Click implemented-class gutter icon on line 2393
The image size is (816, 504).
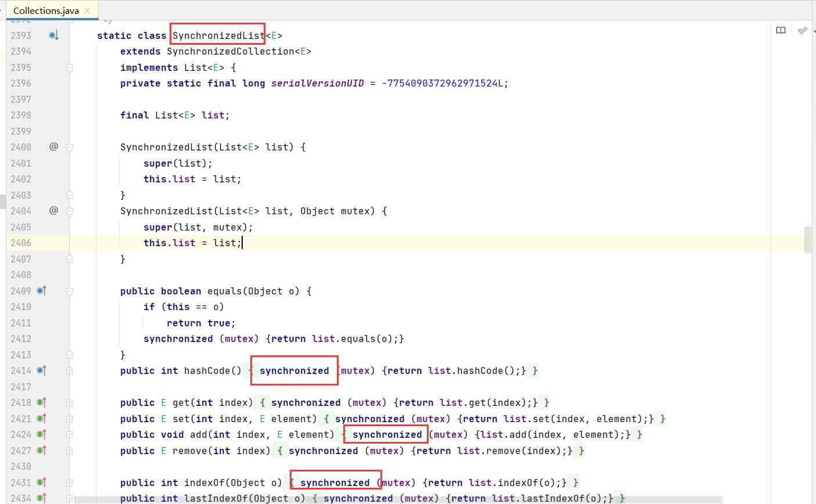point(53,35)
